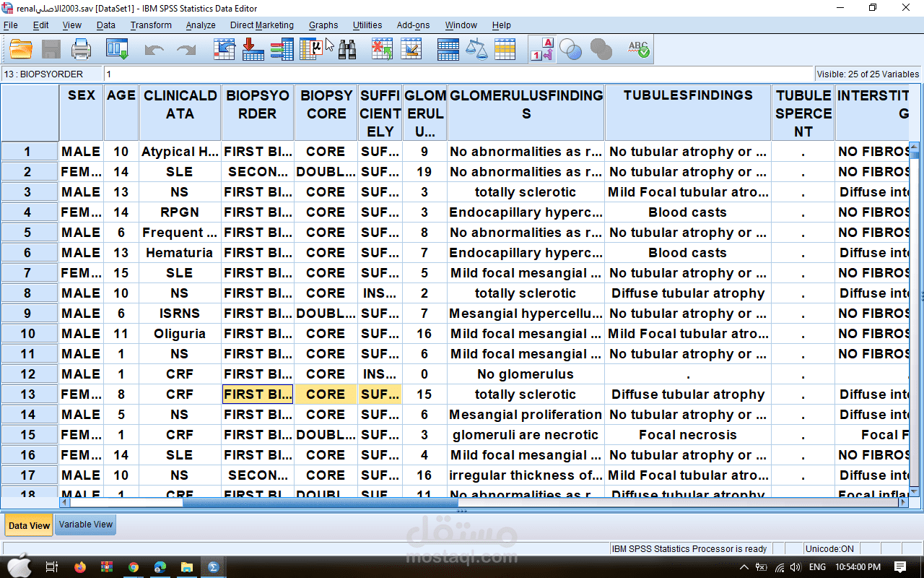
Task: Select row 1 header
Action: coord(30,152)
